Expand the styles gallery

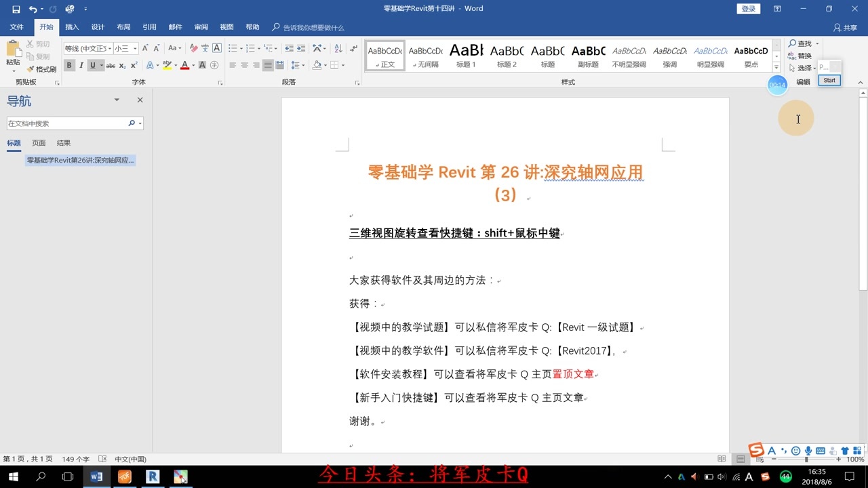776,67
